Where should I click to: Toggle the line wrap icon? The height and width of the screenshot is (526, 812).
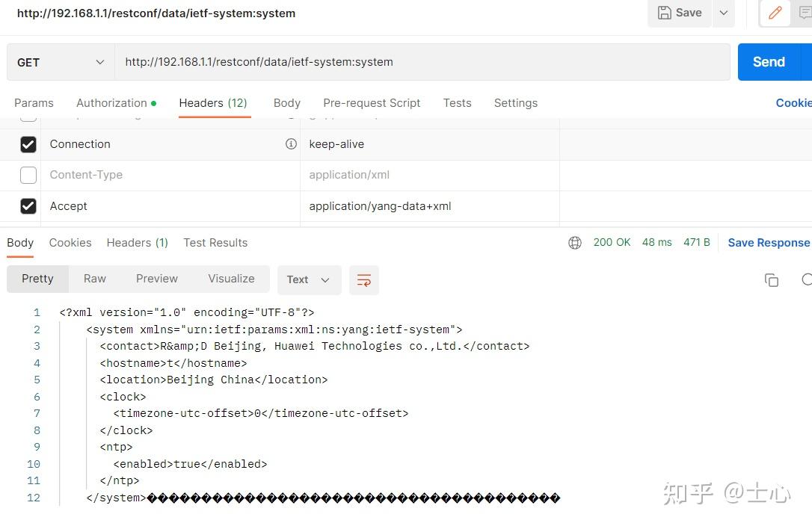pos(364,280)
